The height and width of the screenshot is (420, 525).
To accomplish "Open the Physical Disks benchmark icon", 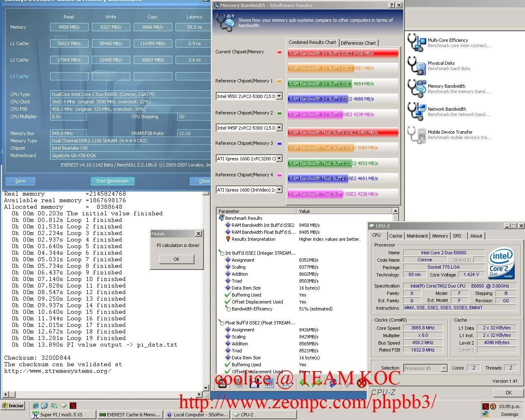I will click(416, 66).
